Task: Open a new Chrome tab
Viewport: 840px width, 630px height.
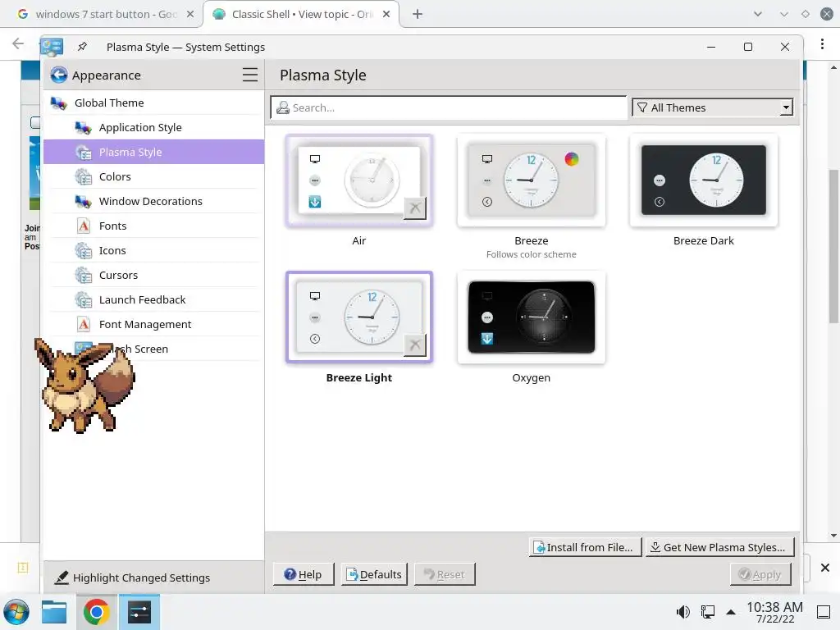Action: tap(418, 15)
